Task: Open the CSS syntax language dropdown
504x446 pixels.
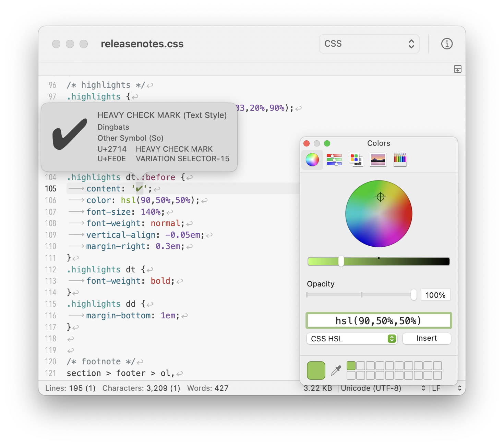Action: [x=369, y=44]
